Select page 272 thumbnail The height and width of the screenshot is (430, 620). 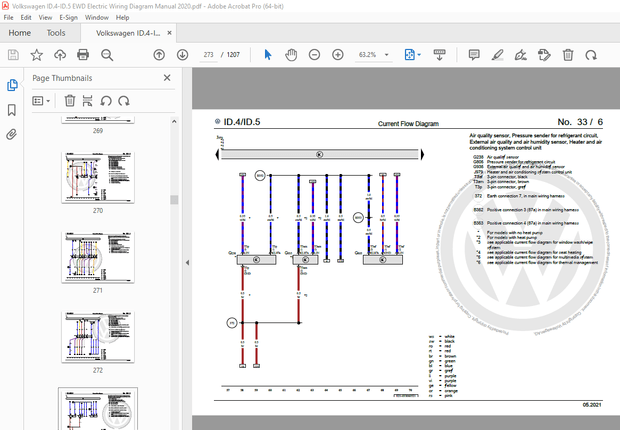(x=98, y=337)
